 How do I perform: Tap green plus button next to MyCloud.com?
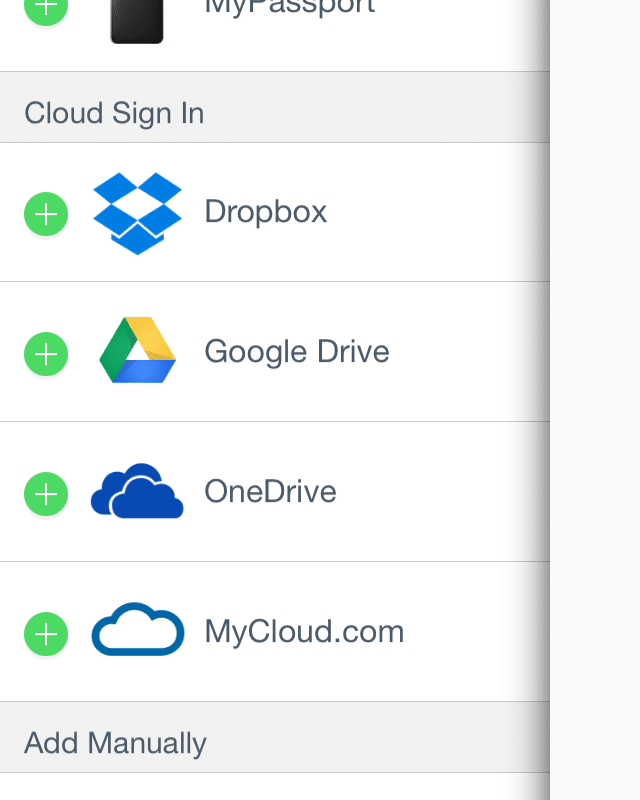[x=46, y=634]
